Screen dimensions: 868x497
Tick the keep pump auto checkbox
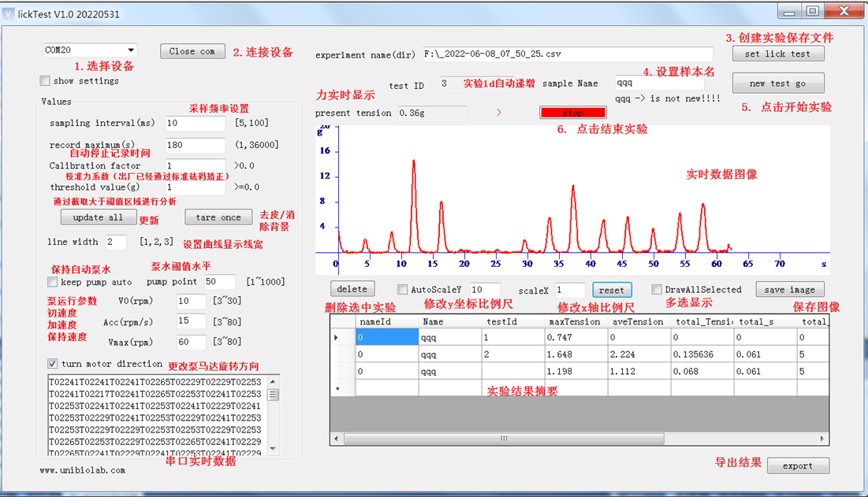(x=53, y=282)
